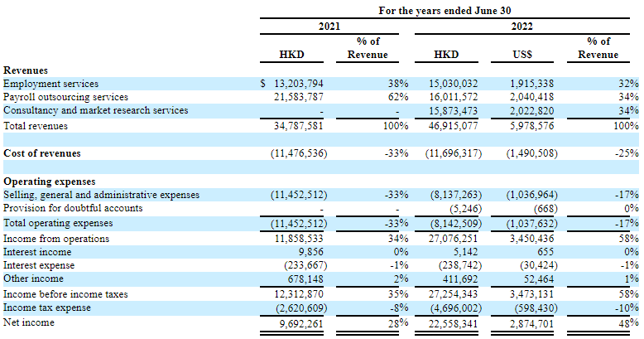Image resolution: width=644 pixels, height=339 pixels.
Task: Select US$ employment services 1,915,338
Action: tap(532, 84)
